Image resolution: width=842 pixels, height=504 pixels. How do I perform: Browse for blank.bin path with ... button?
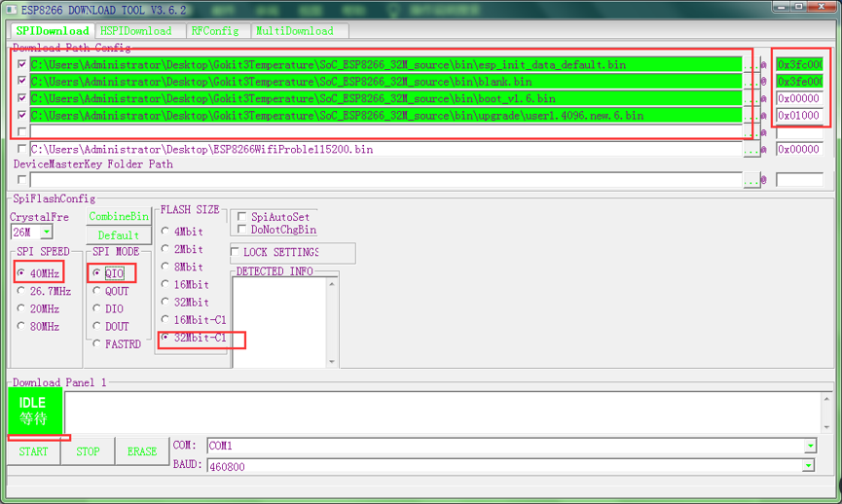click(751, 82)
